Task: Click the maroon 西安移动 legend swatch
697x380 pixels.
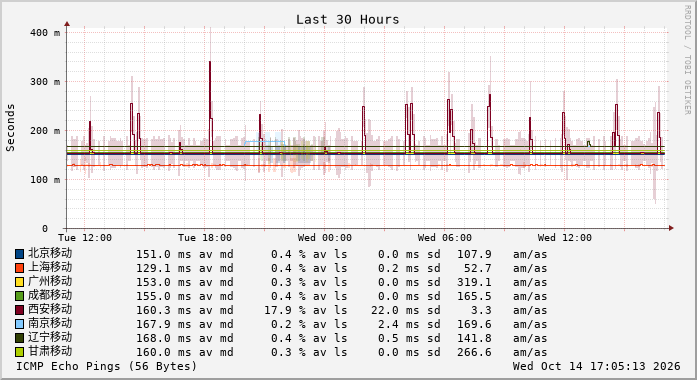Action: 19,310
